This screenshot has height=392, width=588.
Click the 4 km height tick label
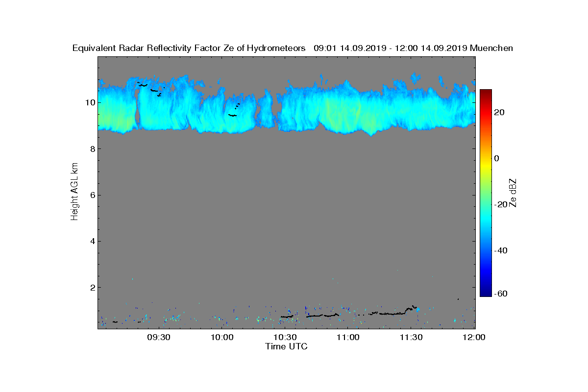point(92,241)
